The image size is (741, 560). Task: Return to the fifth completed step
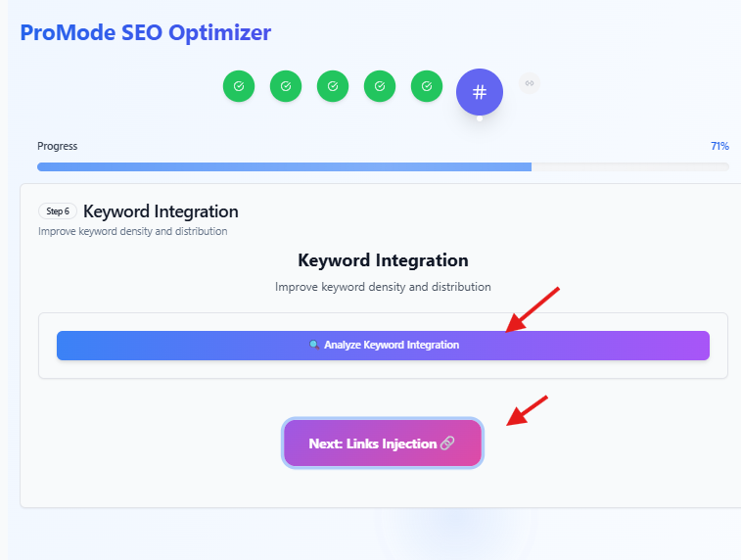click(x=427, y=86)
